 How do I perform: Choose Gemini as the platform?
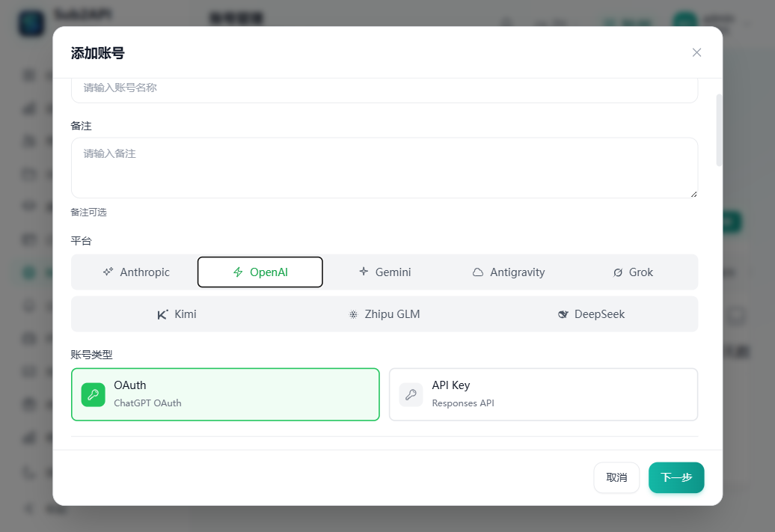pos(385,272)
